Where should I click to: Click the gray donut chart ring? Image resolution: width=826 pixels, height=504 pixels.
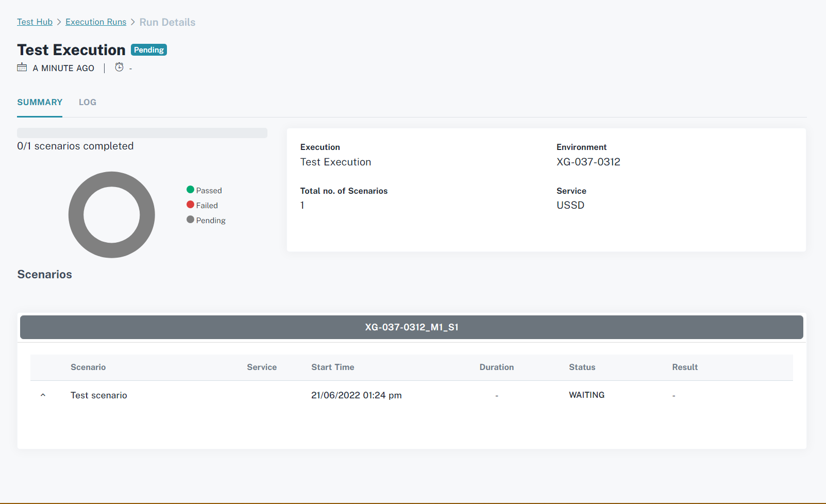[x=76, y=215]
